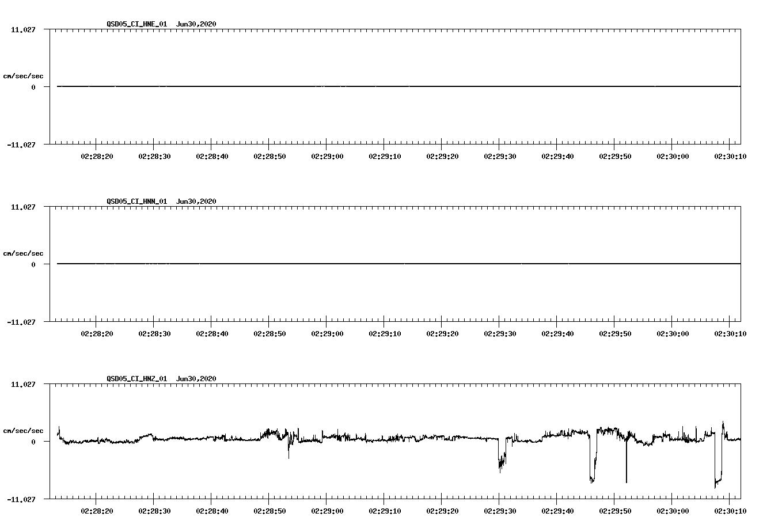Image resolution: width=782 pixels, height=532 pixels.
Task: Click 02:30:00 time label under HNE plot
Action: [673, 157]
